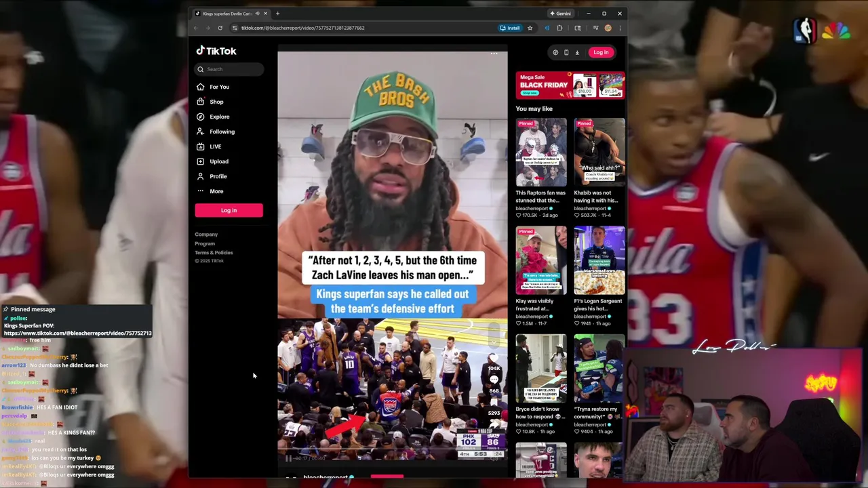Screen dimensions: 868x488
Task: Open LIVE section in sidebar
Action: pyautogui.click(x=209, y=146)
